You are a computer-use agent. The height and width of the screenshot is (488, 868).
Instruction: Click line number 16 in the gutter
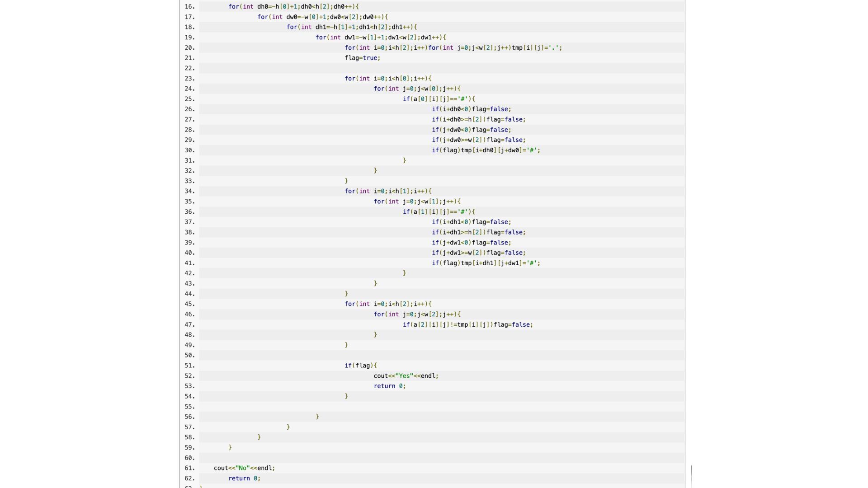(189, 7)
